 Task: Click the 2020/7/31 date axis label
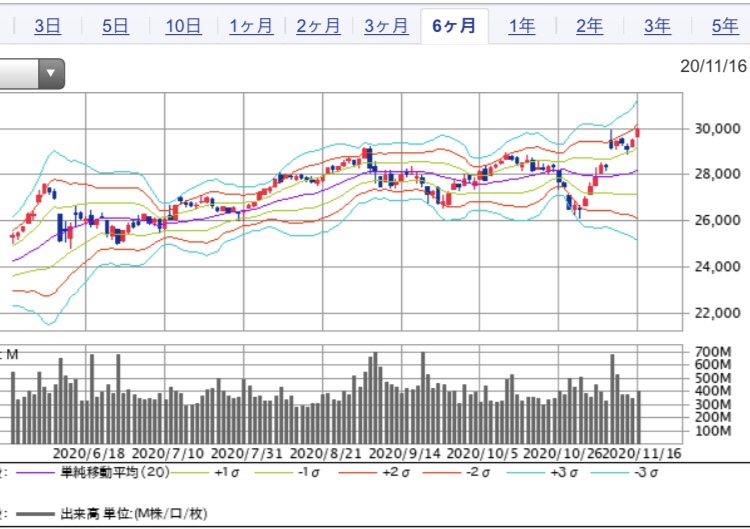[x=247, y=453]
